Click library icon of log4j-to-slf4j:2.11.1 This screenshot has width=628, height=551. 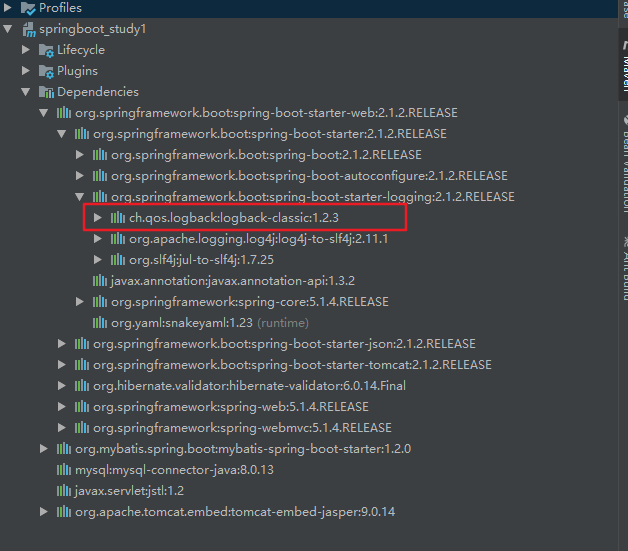pyautogui.click(x=118, y=239)
